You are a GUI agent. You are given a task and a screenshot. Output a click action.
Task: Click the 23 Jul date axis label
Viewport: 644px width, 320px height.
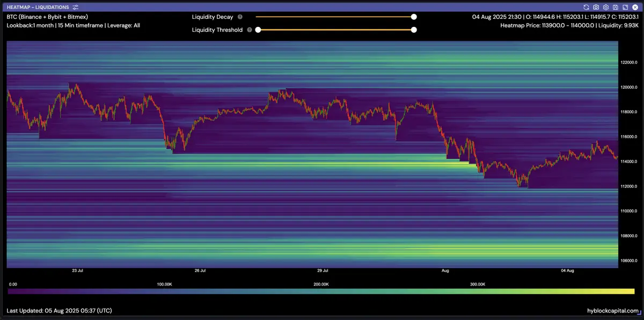coord(77,271)
